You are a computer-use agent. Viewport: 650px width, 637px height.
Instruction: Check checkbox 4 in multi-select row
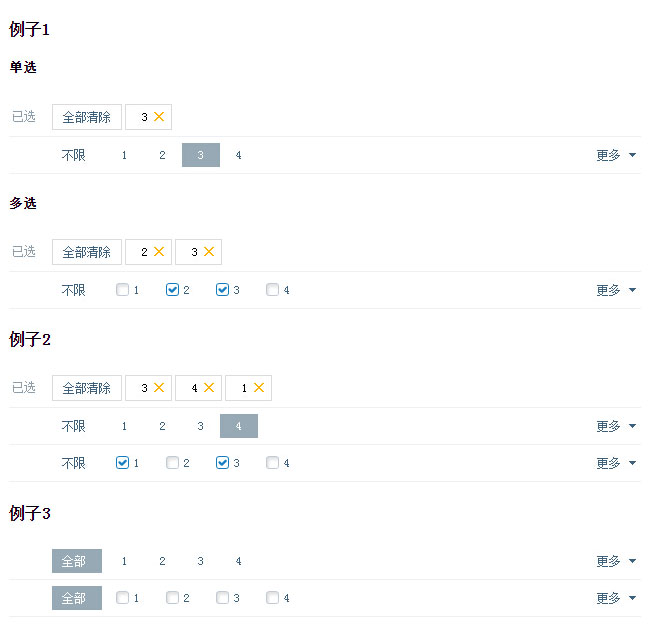(x=272, y=290)
